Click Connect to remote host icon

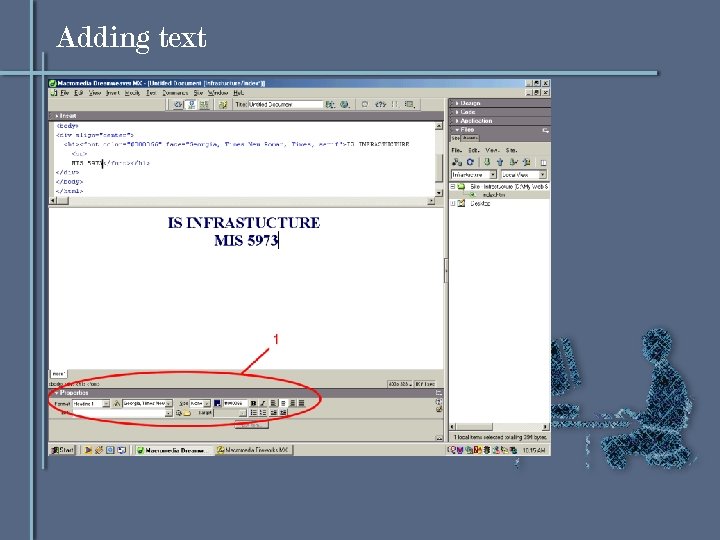point(457,162)
